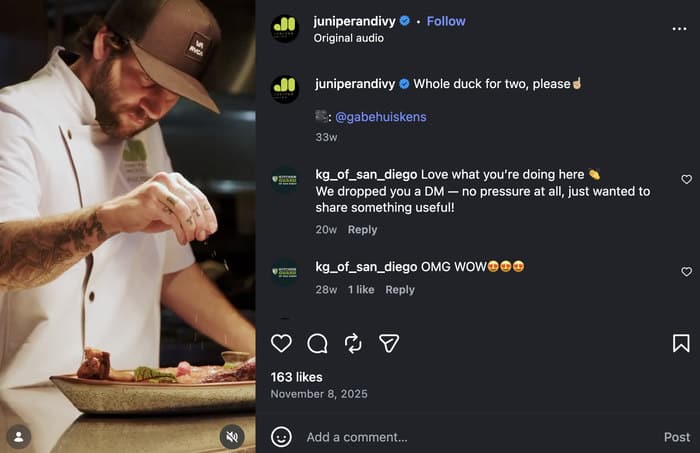
Task: Share the post with the paper plane icon
Action: pyautogui.click(x=389, y=343)
